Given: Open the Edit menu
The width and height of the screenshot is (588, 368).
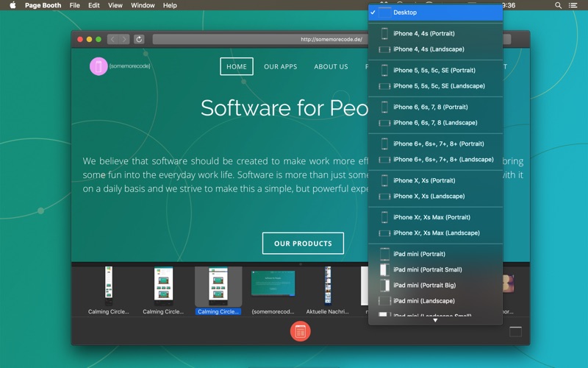Looking at the screenshot, I should point(94,5).
